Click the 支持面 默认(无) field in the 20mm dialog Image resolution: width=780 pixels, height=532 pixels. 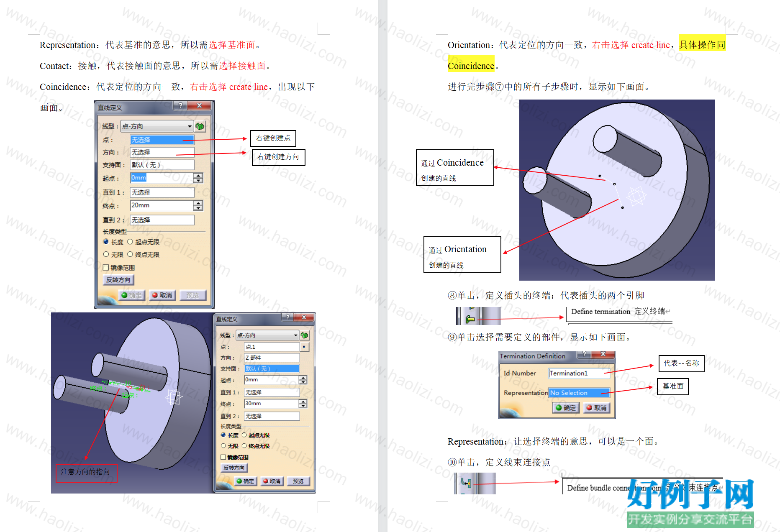tap(162, 165)
